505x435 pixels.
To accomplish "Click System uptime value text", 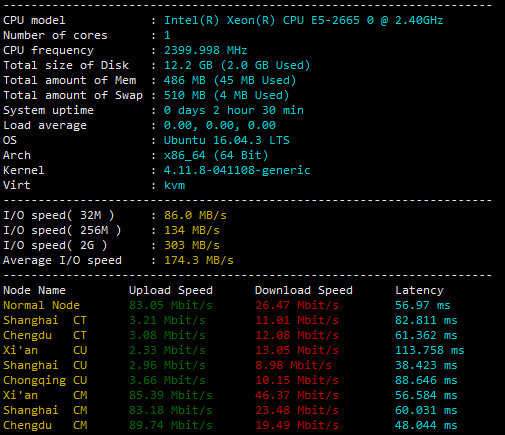I will 234,110.
